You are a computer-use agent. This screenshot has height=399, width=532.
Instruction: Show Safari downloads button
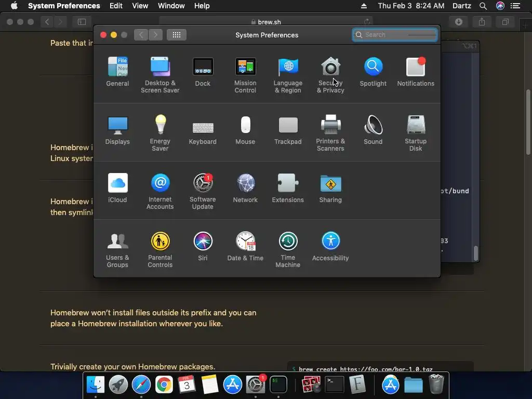[x=458, y=22]
